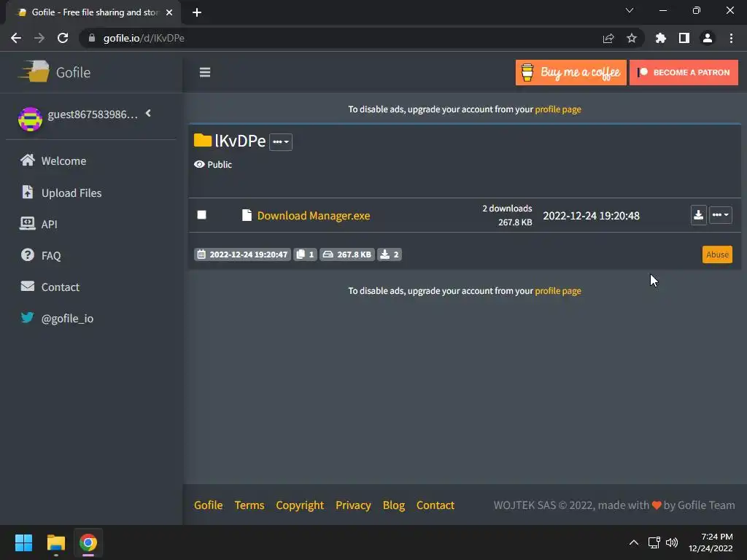Image resolution: width=747 pixels, height=560 pixels.
Task: Click Chrome taskbar icon
Action: click(x=88, y=542)
